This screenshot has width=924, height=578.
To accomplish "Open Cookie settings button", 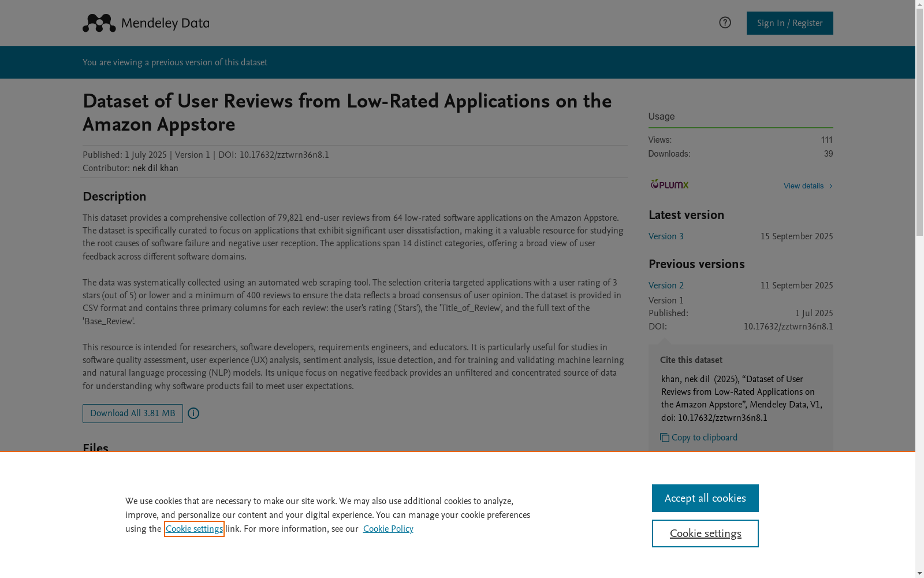I will point(705,533).
